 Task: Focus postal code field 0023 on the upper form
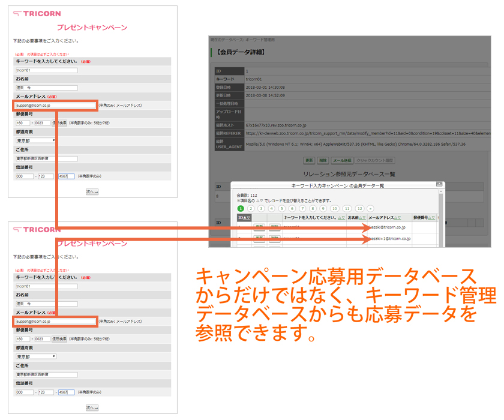[43, 123]
